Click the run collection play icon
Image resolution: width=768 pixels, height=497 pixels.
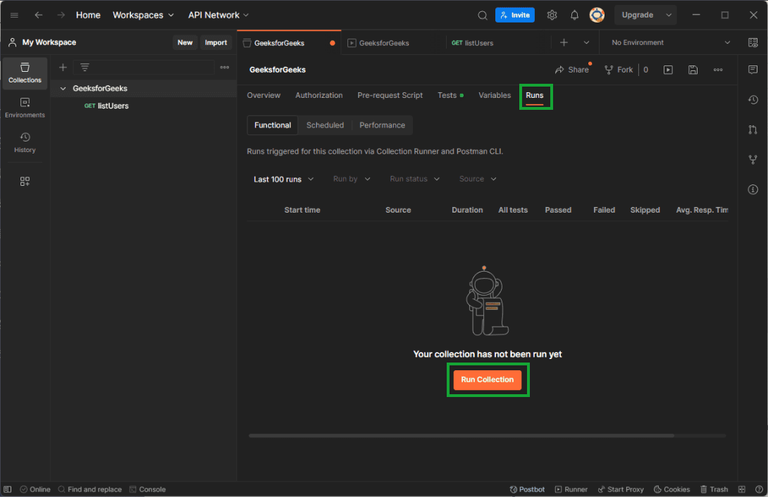point(668,70)
